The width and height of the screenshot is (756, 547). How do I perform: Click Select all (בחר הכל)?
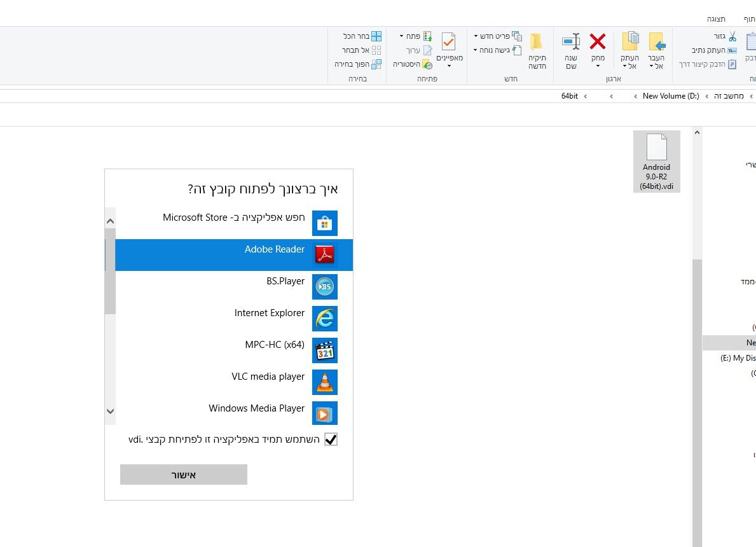click(362, 36)
